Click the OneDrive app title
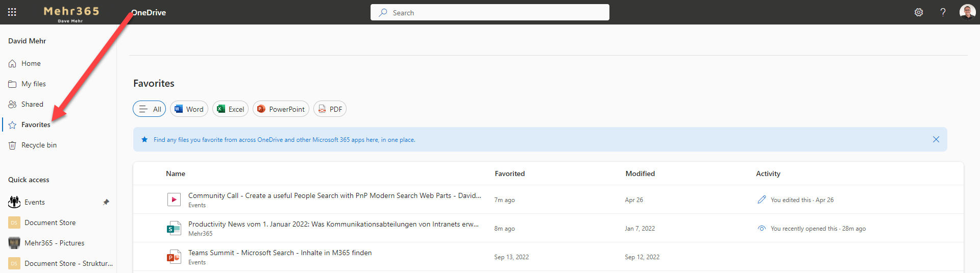980x273 pixels. pyautogui.click(x=149, y=12)
